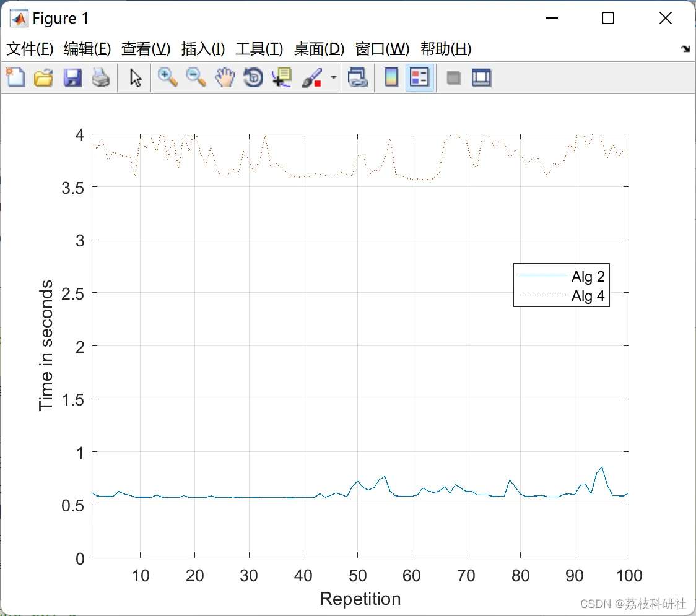Open the 文件(F) menu
The image size is (696, 616).
tap(30, 49)
